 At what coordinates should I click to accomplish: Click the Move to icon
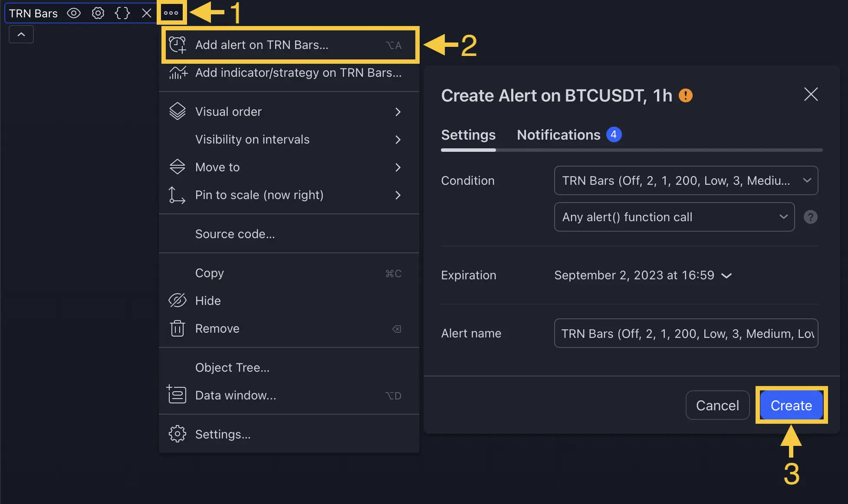(177, 167)
